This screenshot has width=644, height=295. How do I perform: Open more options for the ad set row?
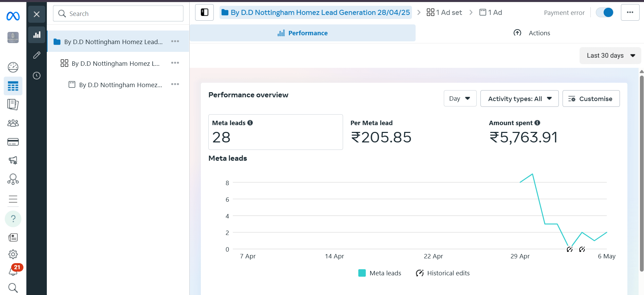(175, 63)
